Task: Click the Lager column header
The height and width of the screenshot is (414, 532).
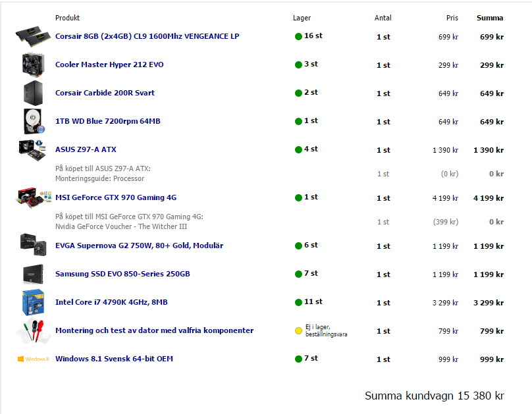Action: pyautogui.click(x=302, y=18)
